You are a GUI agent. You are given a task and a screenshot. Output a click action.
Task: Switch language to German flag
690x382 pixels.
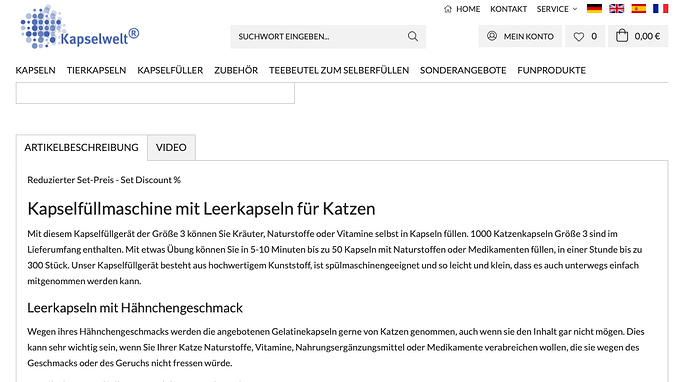click(x=594, y=9)
